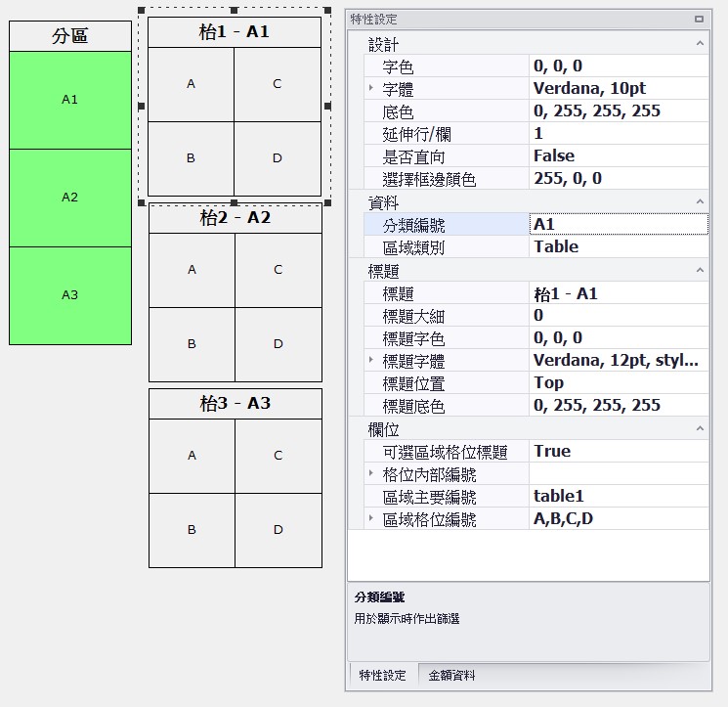Viewport: 728px width, 707px height.
Task: Select the 特性設定 tab
Action: (382, 676)
